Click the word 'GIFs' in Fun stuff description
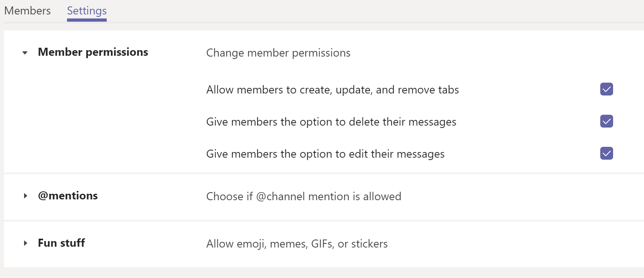The image size is (644, 278). [322, 244]
